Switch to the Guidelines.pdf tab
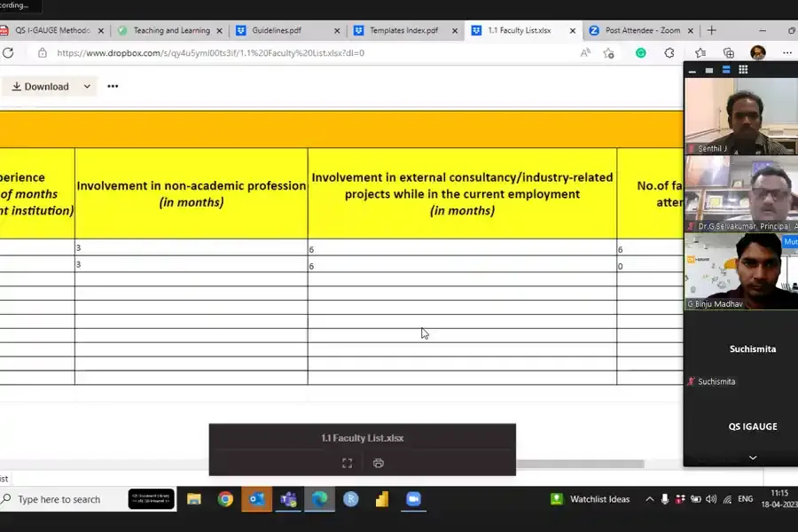 (x=276, y=30)
